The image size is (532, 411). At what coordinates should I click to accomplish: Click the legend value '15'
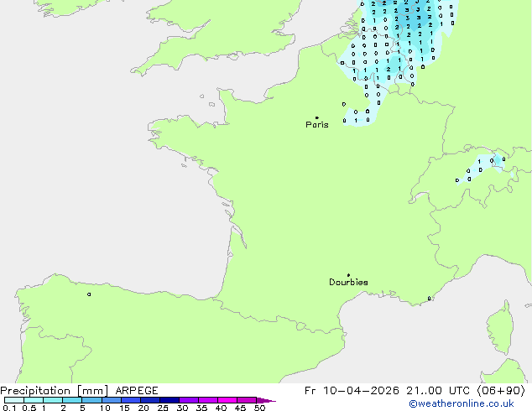pyautogui.click(x=124, y=408)
